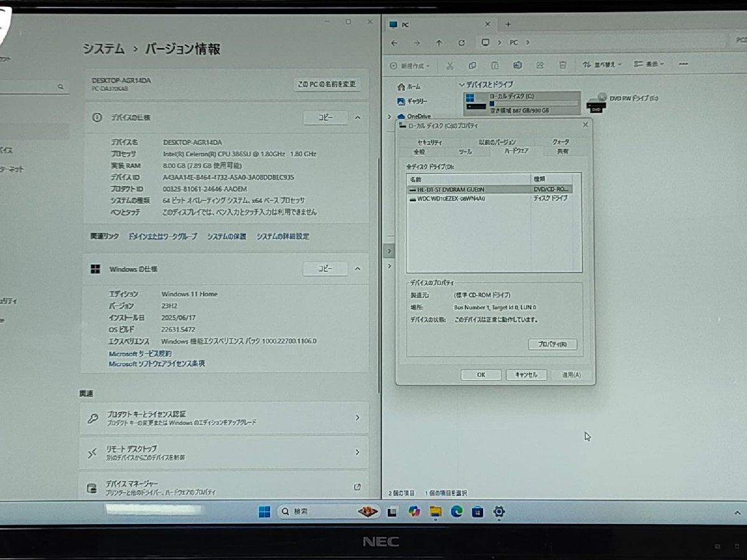This screenshot has height=560, width=747.
Task: Open the システムの詳細設定 link
Action: pos(283,236)
